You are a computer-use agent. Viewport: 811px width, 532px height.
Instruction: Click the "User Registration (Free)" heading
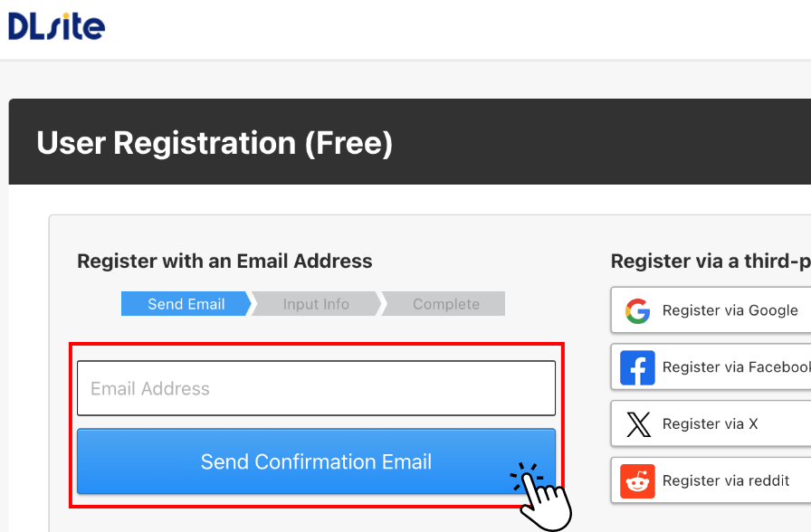click(x=215, y=143)
